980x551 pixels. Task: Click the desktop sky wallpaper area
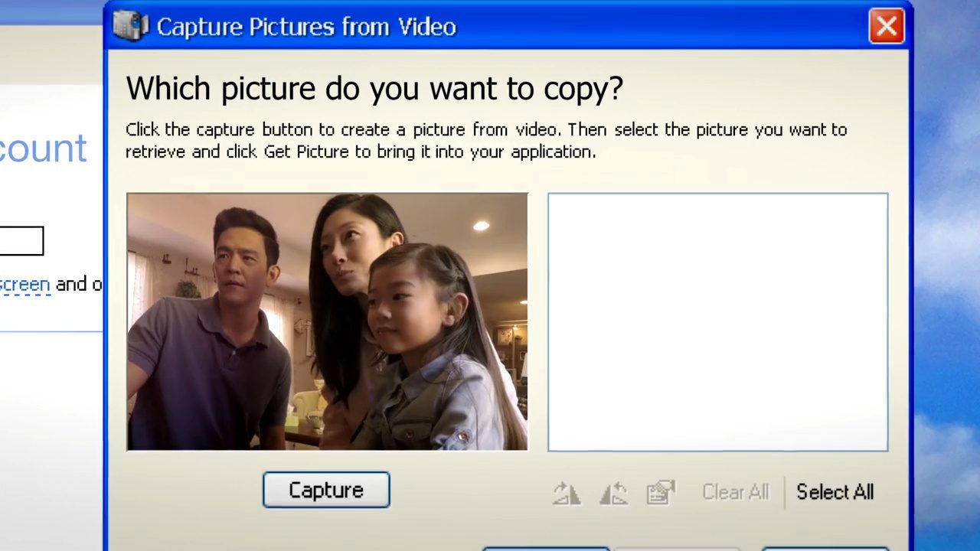point(949,306)
